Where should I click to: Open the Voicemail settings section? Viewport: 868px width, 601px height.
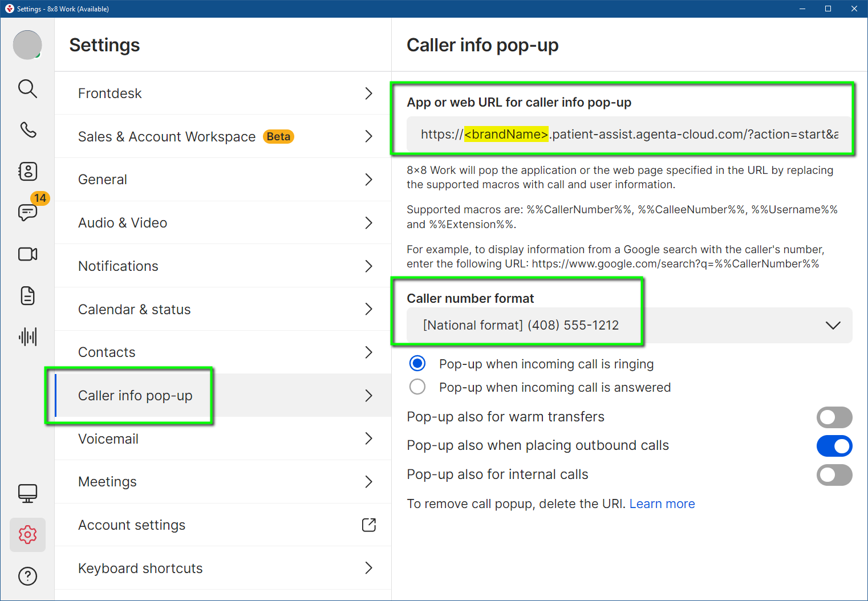tap(222, 438)
